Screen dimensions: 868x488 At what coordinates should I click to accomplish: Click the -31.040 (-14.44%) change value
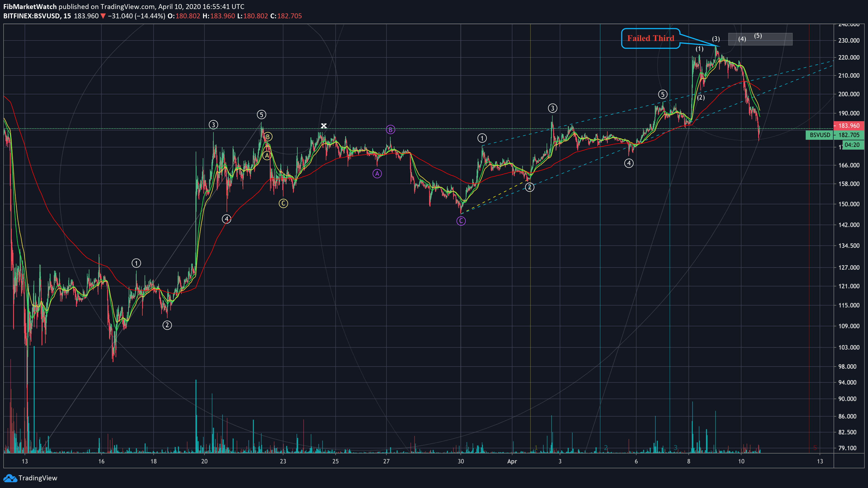[x=136, y=16]
